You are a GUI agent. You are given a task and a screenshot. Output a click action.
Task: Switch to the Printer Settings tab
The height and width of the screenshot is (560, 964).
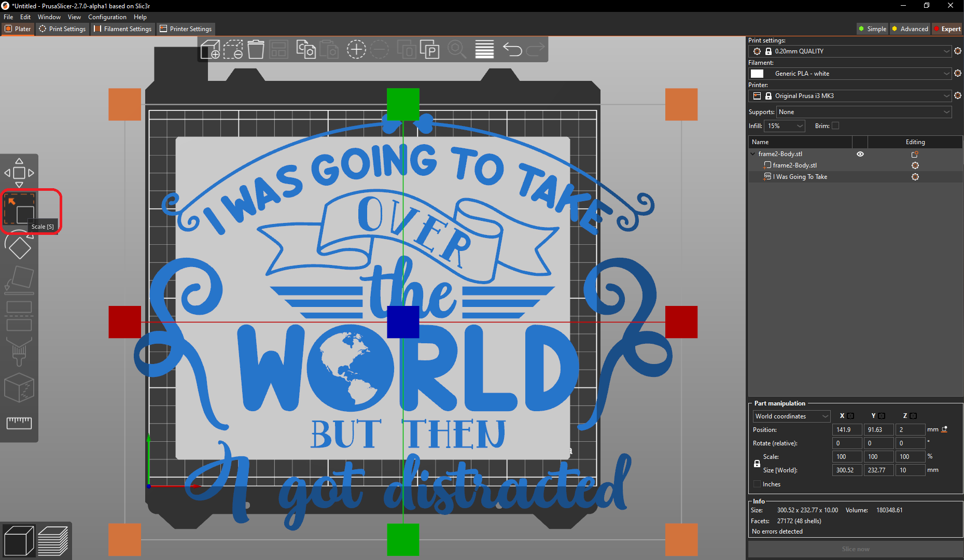click(186, 29)
